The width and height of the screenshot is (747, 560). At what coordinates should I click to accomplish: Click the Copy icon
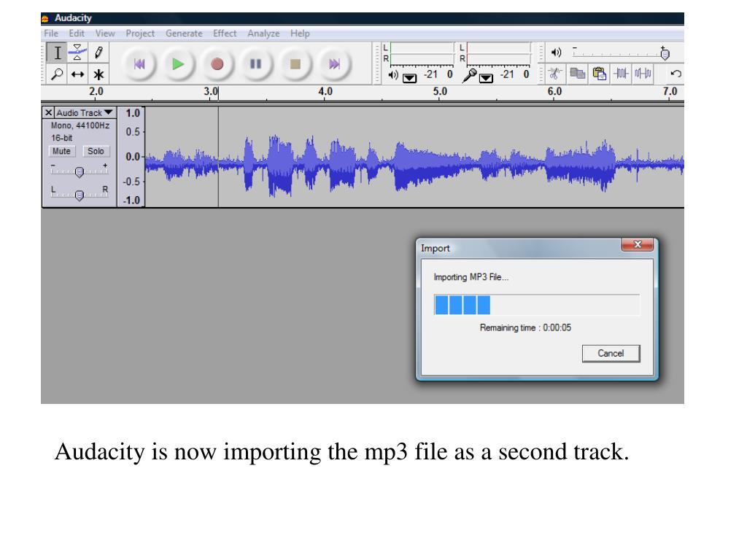[x=578, y=74]
